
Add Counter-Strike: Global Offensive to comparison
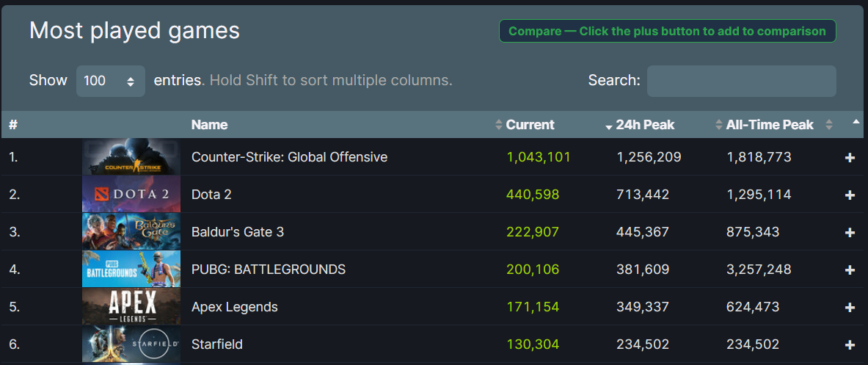(x=850, y=158)
